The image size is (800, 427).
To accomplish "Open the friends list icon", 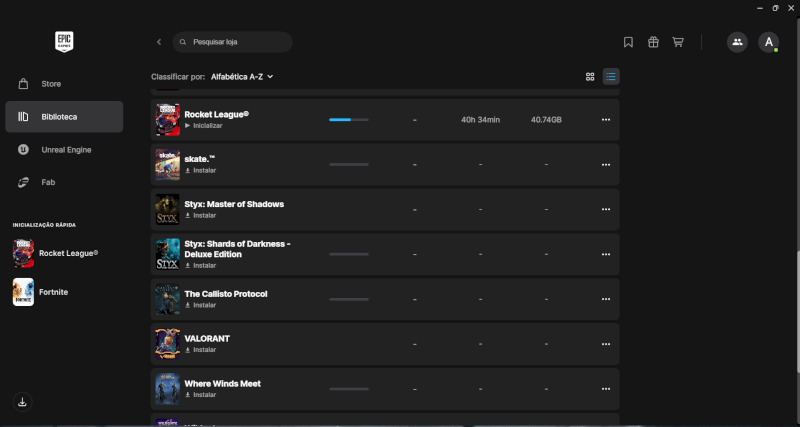I will click(x=737, y=42).
